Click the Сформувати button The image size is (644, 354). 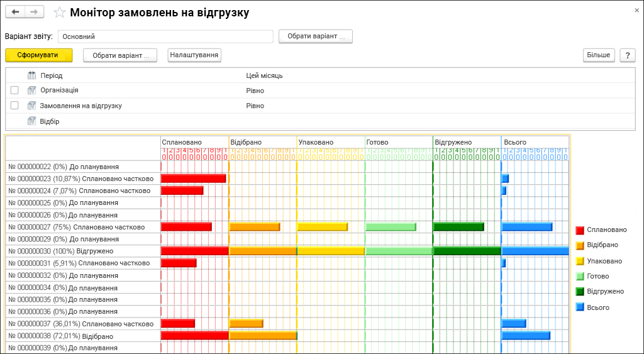coord(39,55)
